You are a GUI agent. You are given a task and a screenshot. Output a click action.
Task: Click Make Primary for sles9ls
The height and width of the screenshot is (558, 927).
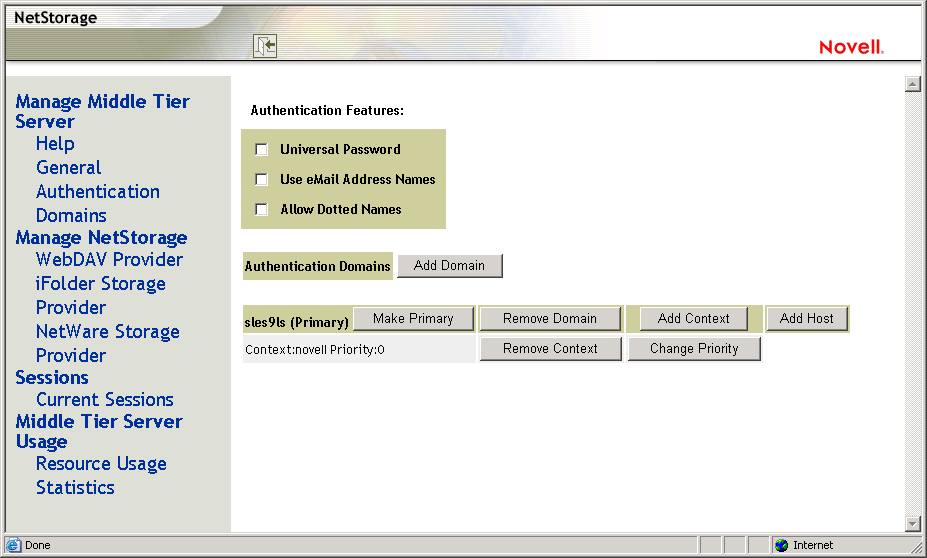click(x=413, y=319)
